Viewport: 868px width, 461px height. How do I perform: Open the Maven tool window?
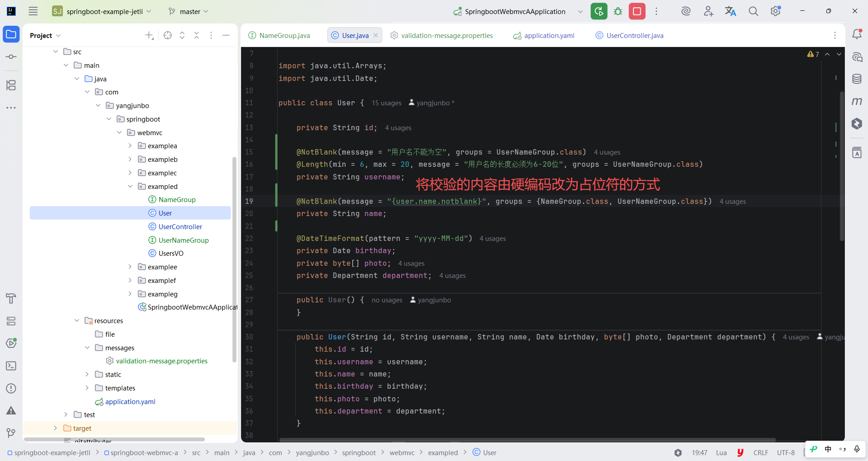857,101
